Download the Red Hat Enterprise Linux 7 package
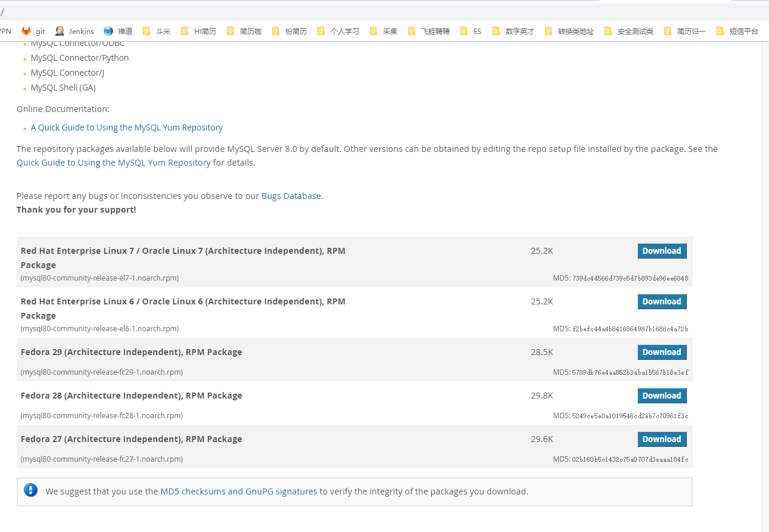Image resolution: width=769 pixels, height=532 pixels. pyautogui.click(x=662, y=251)
